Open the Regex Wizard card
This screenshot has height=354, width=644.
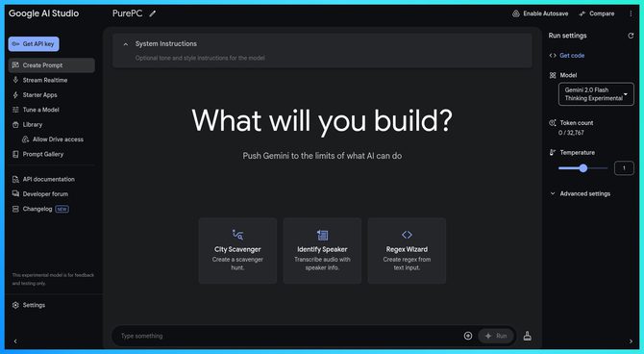pos(407,251)
